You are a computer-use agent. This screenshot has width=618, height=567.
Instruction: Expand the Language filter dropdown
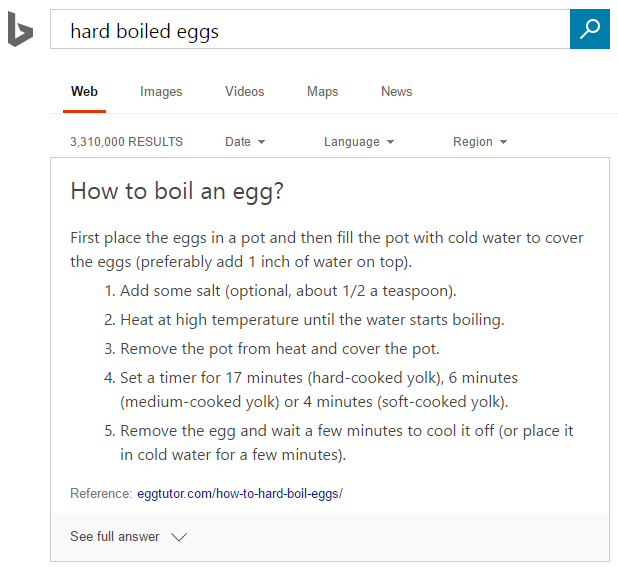coord(358,142)
